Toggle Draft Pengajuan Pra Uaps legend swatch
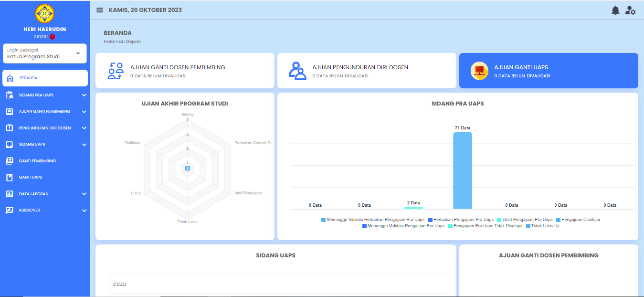 coord(499,220)
